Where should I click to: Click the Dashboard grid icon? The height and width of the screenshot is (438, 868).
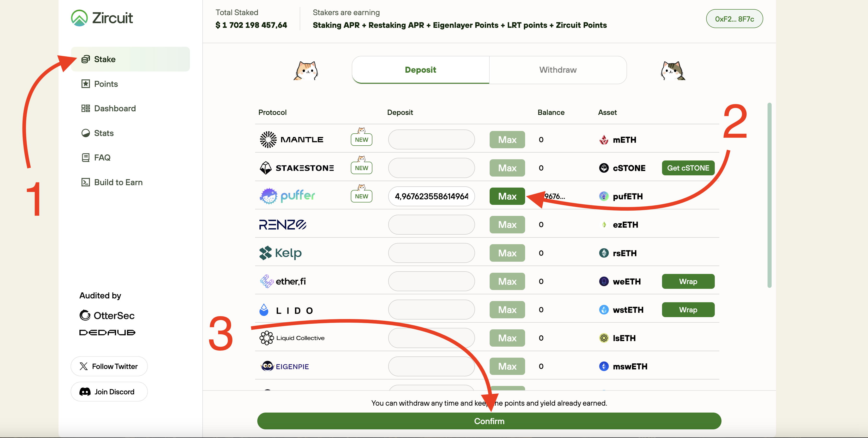[86, 108]
